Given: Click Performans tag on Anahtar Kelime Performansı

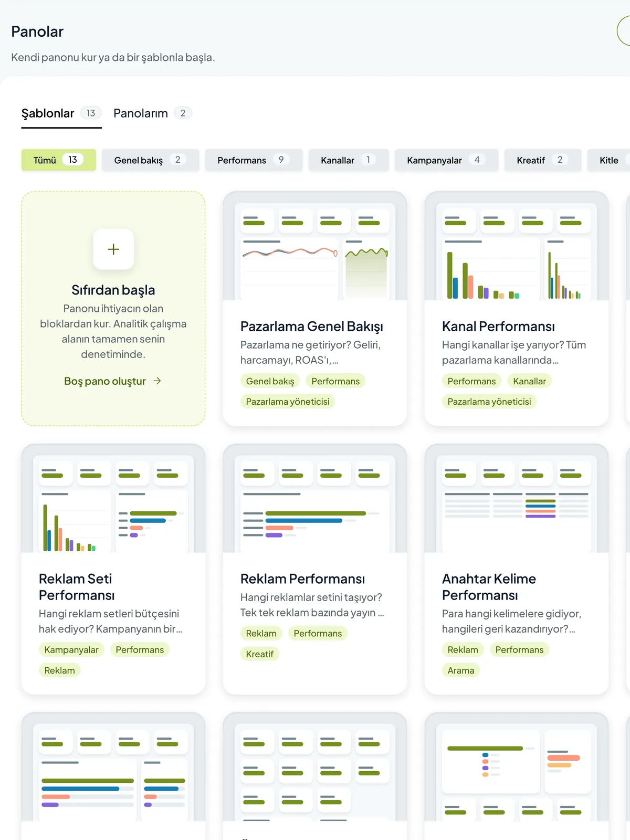Looking at the screenshot, I should point(519,650).
